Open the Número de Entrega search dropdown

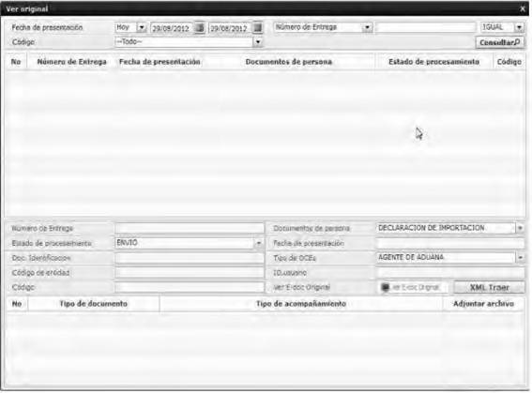(367, 27)
